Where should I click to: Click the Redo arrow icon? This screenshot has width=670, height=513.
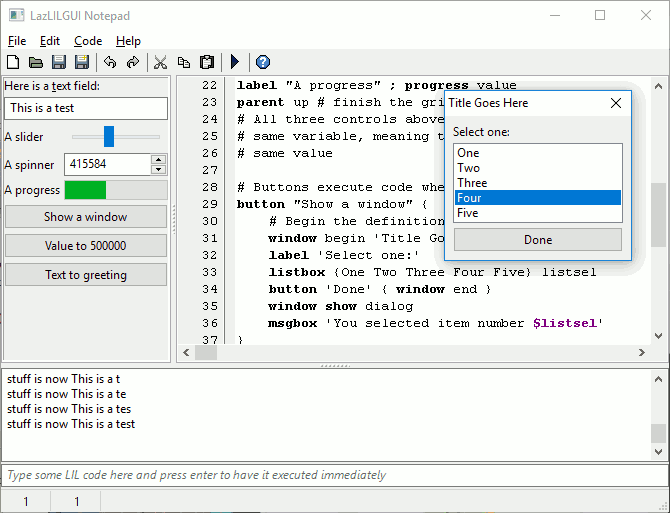(x=132, y=62)
